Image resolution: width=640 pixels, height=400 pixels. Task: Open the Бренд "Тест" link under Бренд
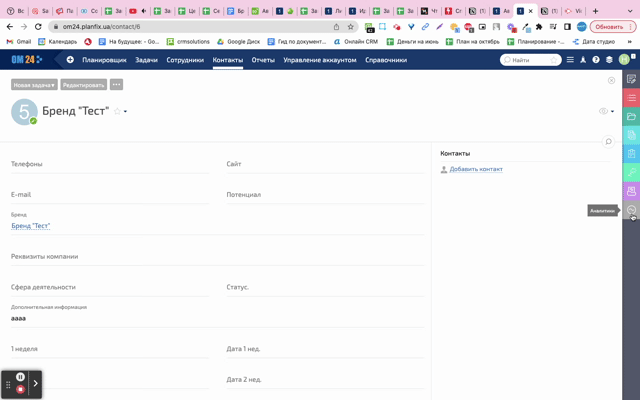pyautogui.click(x=31, y=226)
